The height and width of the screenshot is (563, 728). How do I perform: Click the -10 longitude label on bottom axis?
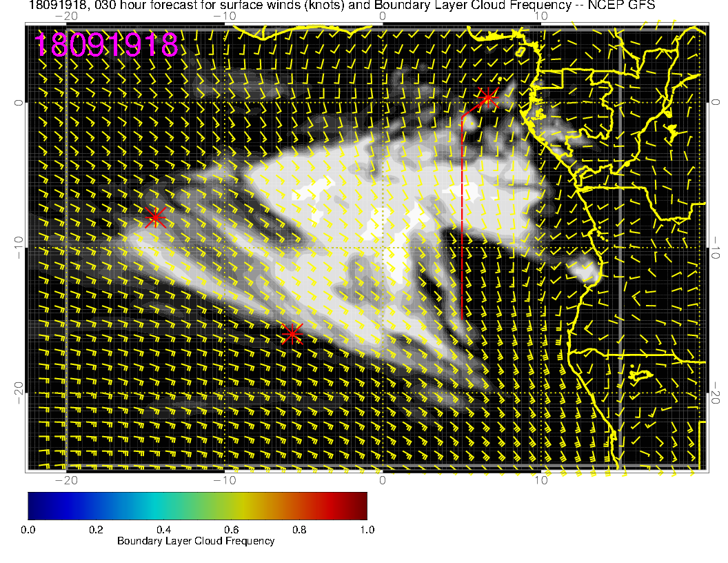tap(224, 480)
